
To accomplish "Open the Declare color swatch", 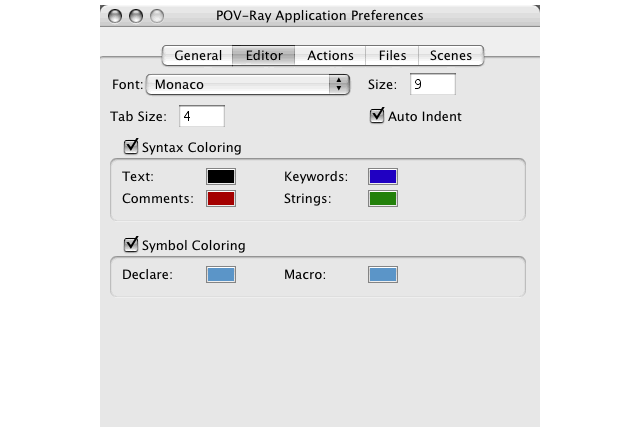I will [221, 274].
